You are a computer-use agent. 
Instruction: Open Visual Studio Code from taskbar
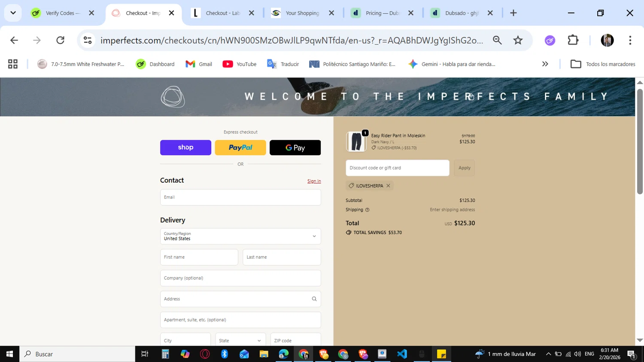[402, 354]
